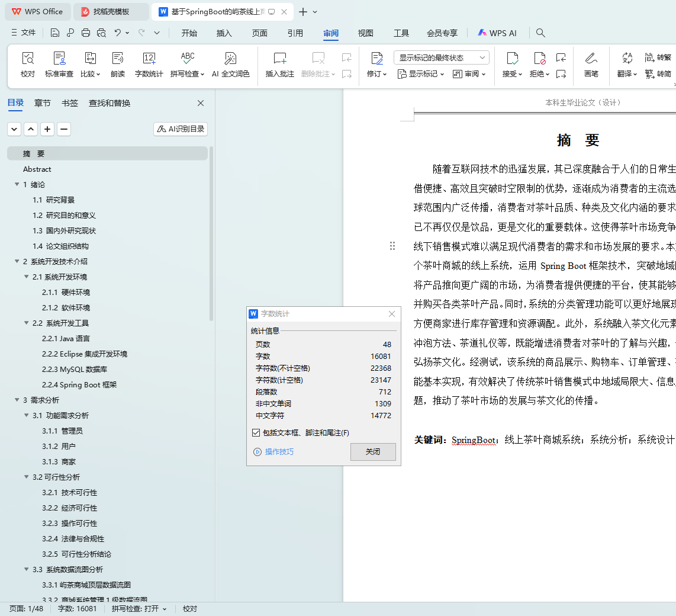Switch to the 插入 ribbon tab
Image resolution: width=676 pixels, height=616 pixels.
coord(224,33)
